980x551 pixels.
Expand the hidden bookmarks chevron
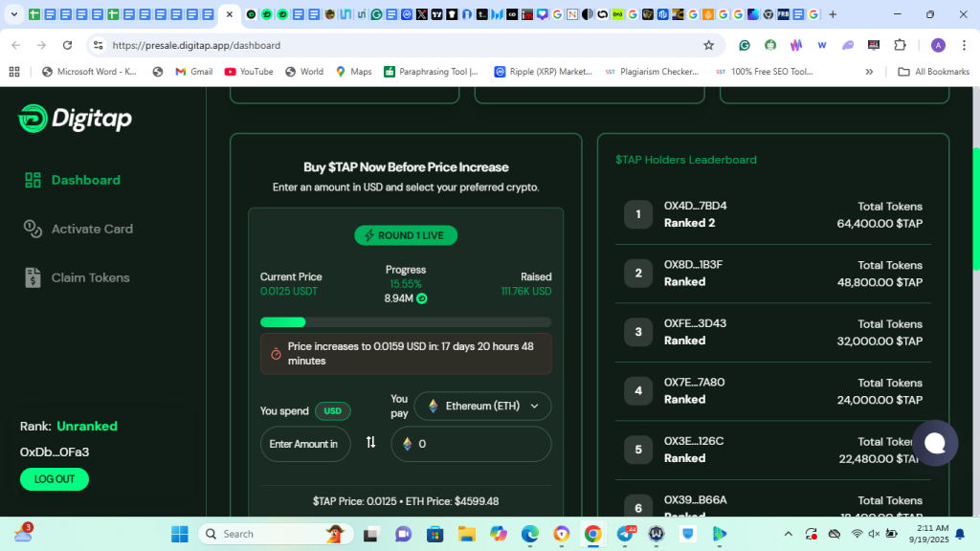tap(869, 72)
